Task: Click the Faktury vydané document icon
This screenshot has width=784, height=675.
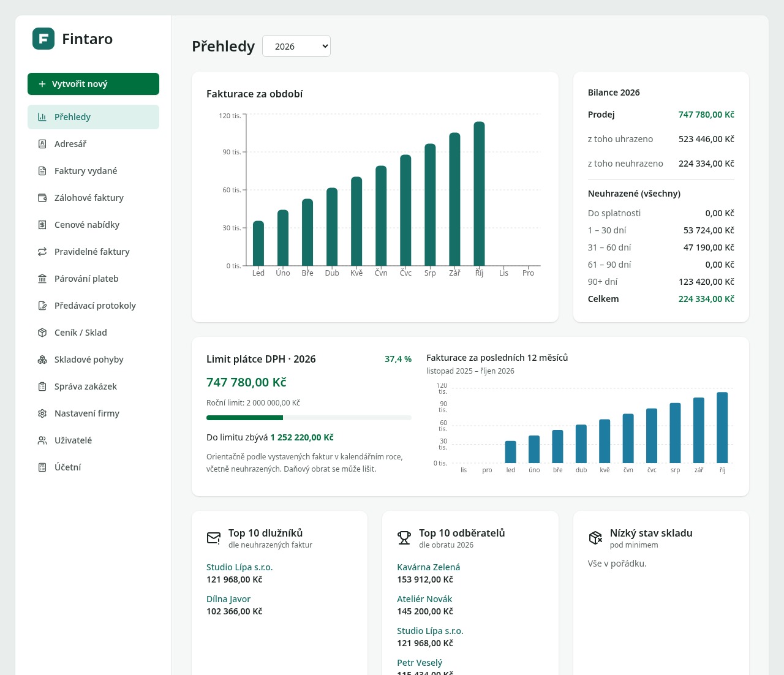Action: point(42,171)
